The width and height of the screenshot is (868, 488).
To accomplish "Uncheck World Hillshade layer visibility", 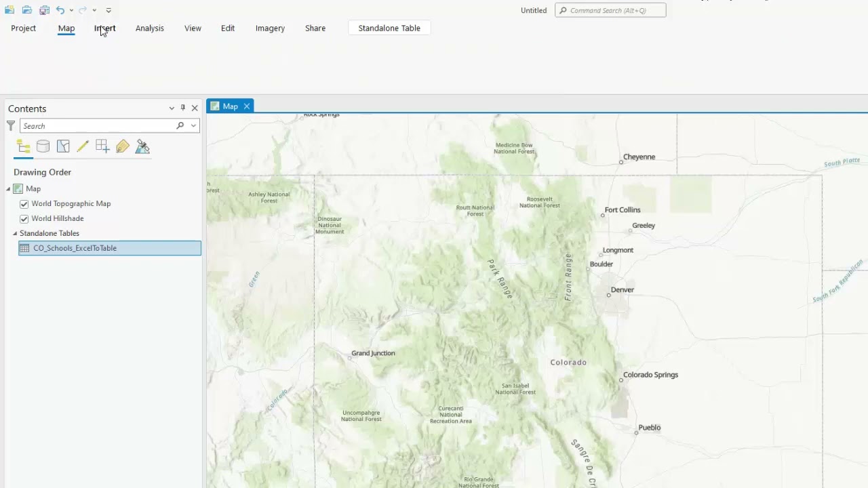I will tap(24, 218).
